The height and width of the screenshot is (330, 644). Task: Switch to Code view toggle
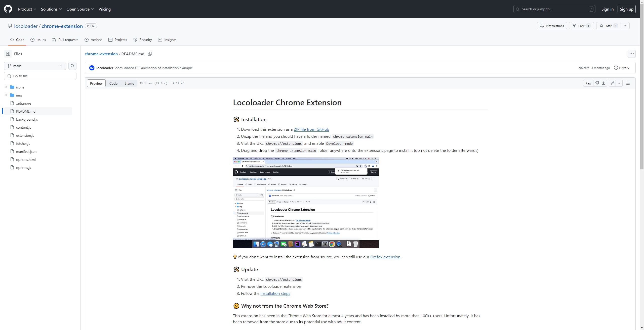pos(113,83)
